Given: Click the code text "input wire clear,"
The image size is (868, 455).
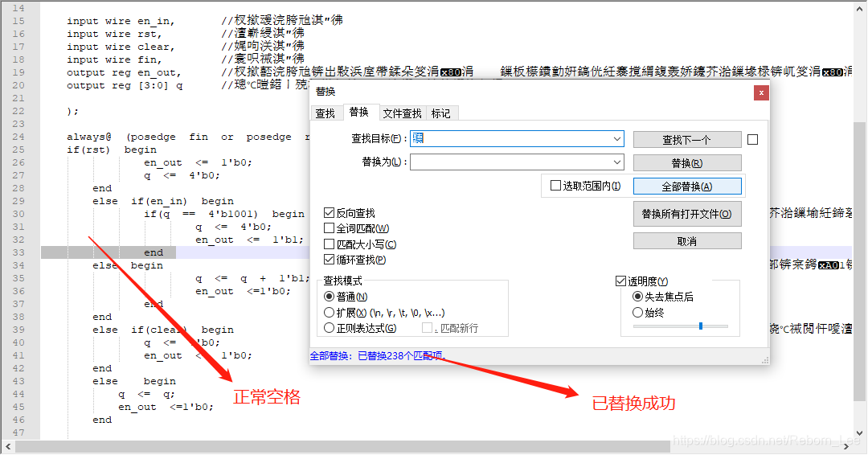Looking at the screenshot, I should [x=121, y=47].
